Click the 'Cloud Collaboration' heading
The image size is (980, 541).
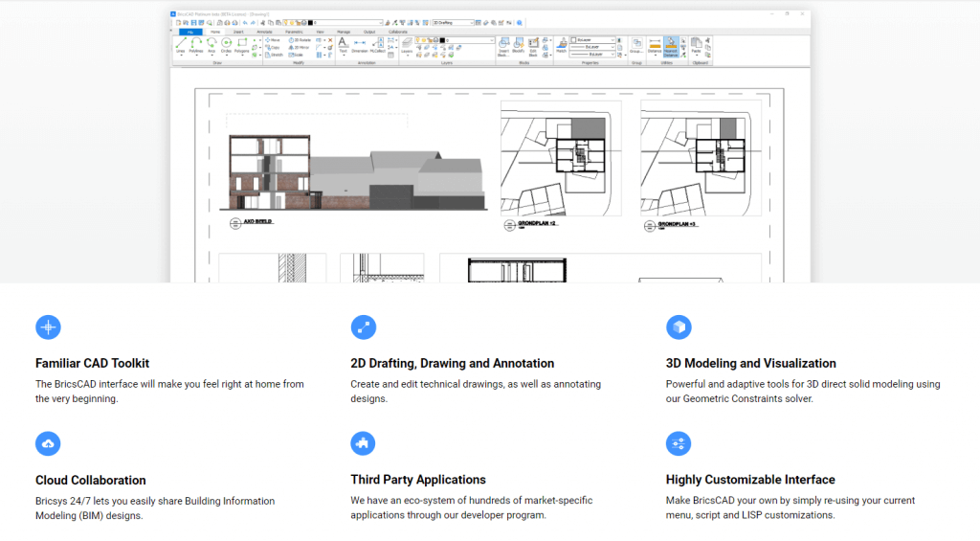click(x=91, y=481)
